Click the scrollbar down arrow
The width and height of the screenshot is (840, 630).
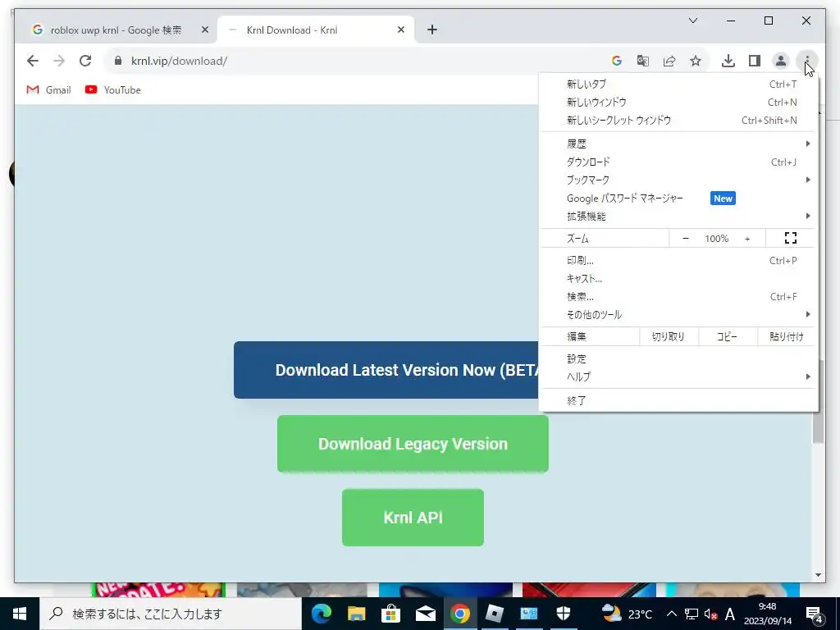(x=818, y=575)
